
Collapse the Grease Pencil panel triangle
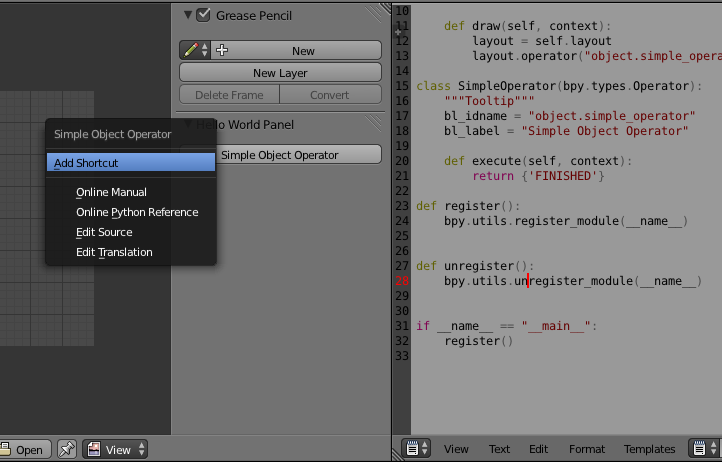point(187,15)
